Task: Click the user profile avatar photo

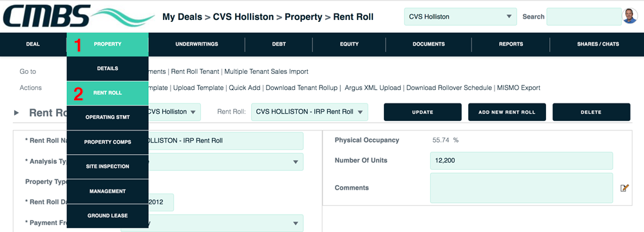Action: (630, 16)
